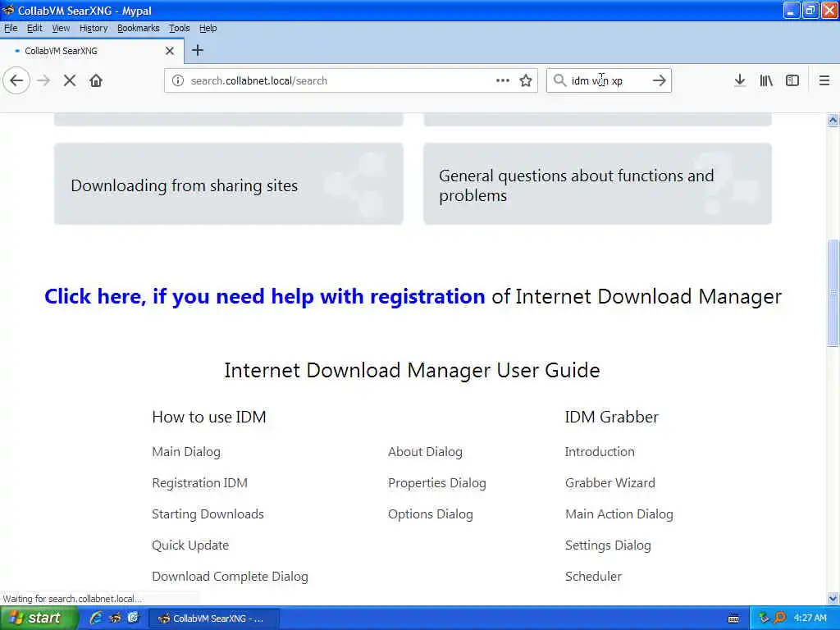This screenshot has width=840, height=630.
Task: Toggle the sidebar view
Action: [792, 81]
